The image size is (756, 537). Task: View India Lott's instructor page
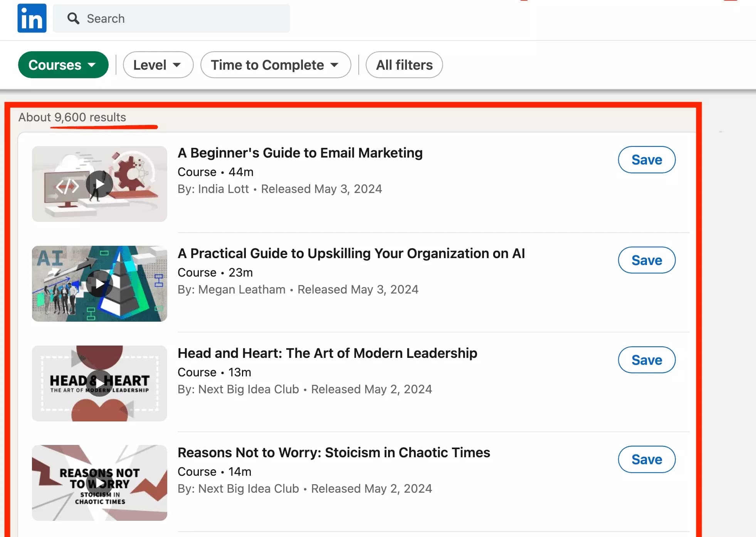tap(223, 189)
